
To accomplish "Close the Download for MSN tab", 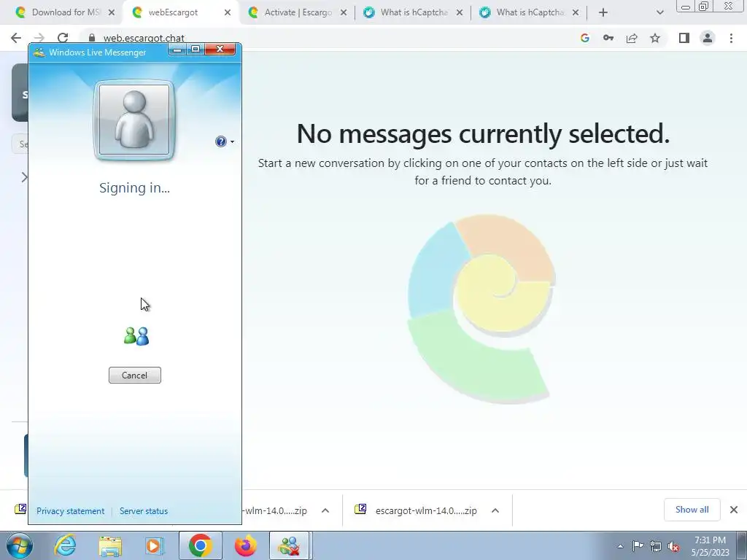I will pyautogui.click(x=112, y=12).
